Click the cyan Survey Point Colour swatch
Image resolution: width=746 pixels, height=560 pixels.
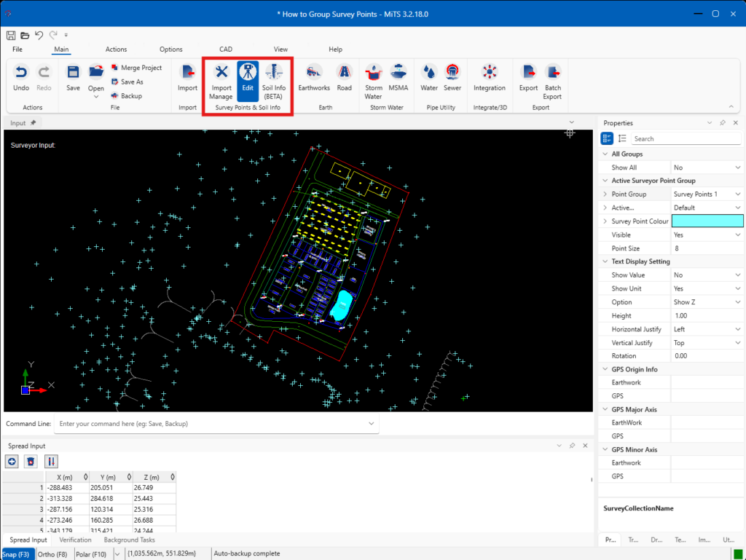coord(707,221)
